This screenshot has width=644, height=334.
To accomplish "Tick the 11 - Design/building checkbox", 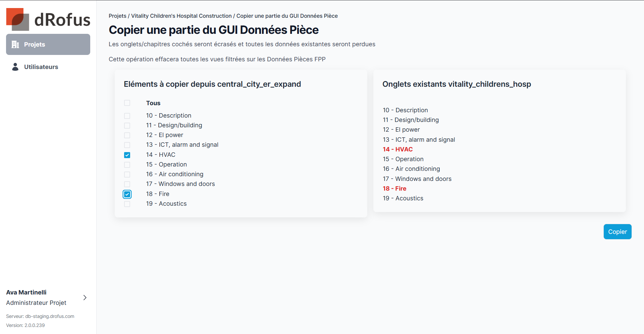I will point(127,126).
